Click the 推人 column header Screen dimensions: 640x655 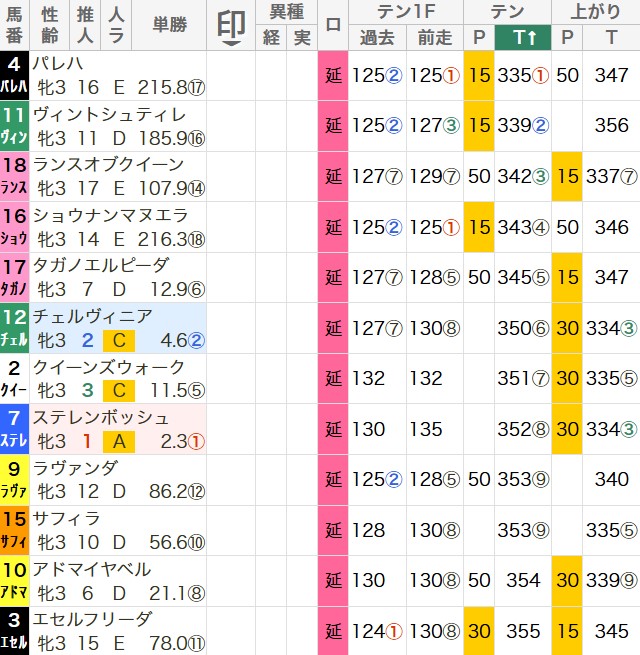(85, 25)
